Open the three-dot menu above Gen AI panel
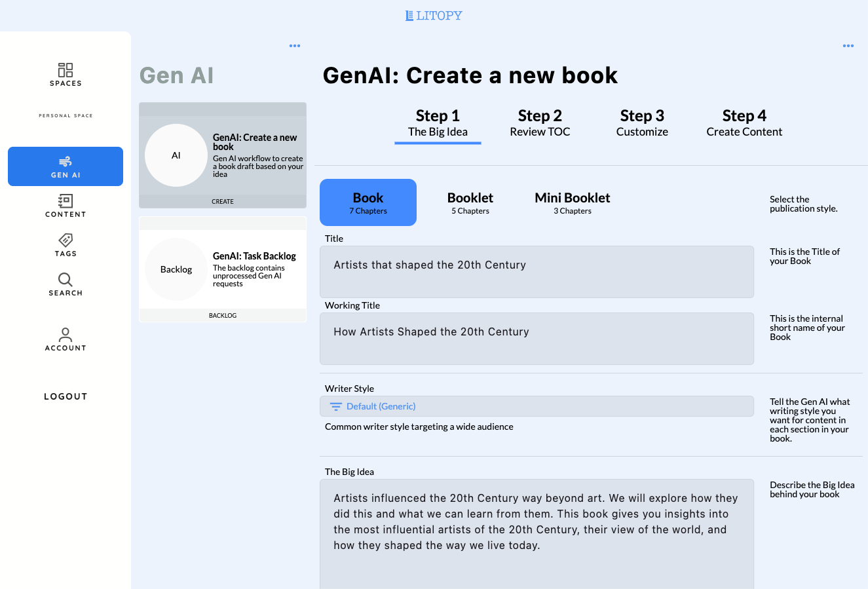The image size is (868, 589). [295, 46]
